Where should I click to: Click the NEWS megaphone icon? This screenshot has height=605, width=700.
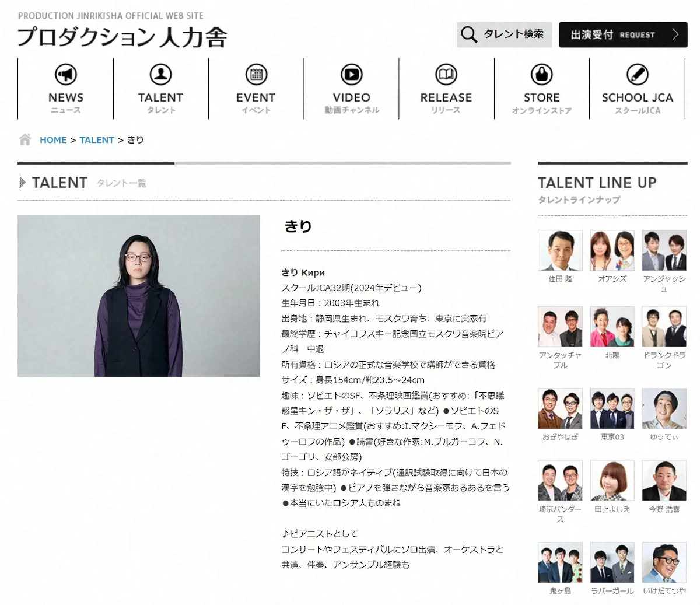[x=65, y=75]
